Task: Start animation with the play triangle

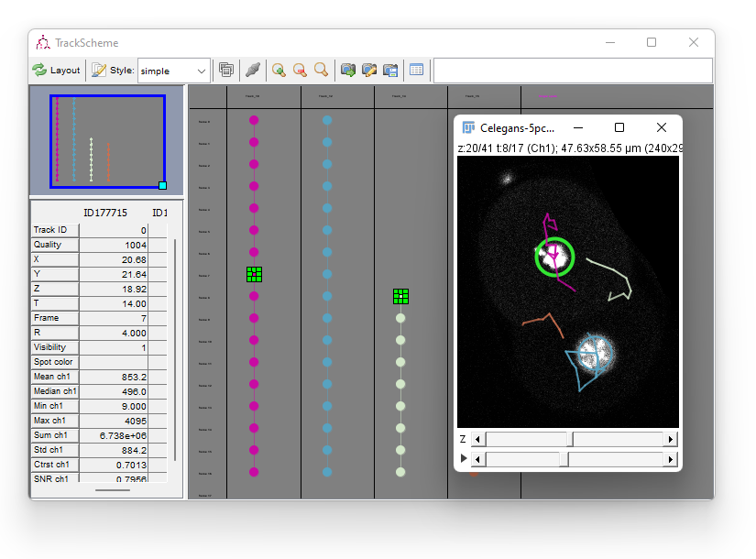Action: pyautogui.click(x=464, y=458)
